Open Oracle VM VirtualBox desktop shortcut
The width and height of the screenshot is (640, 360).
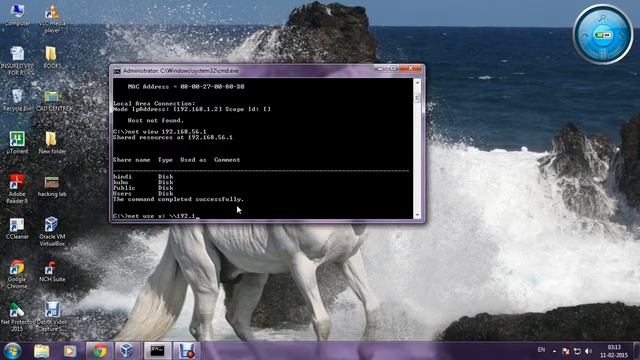pyautogui.click(x=52, y=231)
